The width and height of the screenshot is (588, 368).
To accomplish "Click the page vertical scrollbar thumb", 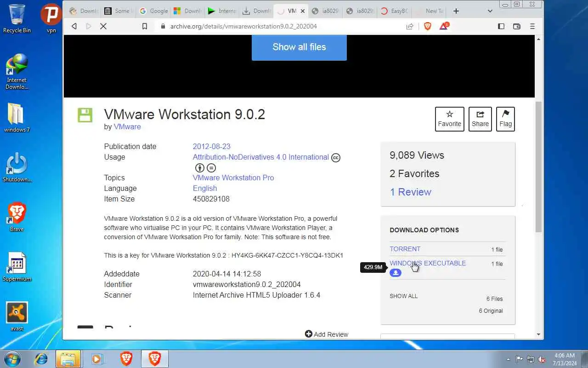I will 539,167.
